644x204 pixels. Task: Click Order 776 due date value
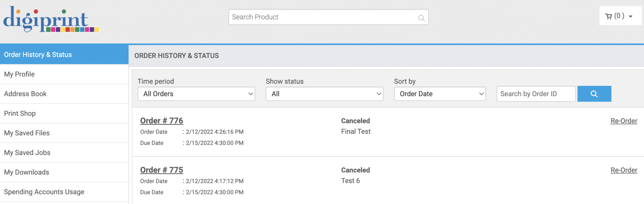tap(214, 143)
